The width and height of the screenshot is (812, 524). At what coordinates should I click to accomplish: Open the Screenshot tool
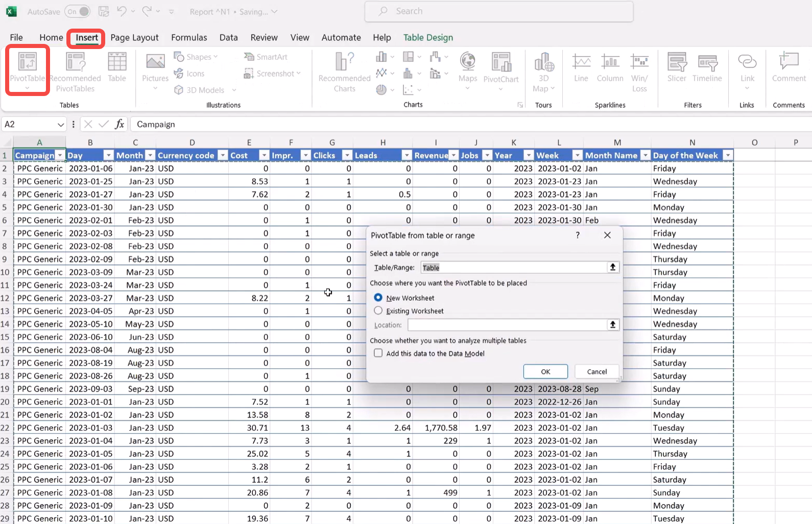[x=272, y=74]
